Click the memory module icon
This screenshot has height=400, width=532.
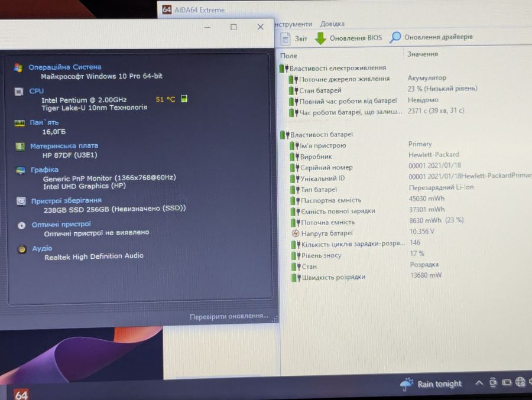(20, 123)
